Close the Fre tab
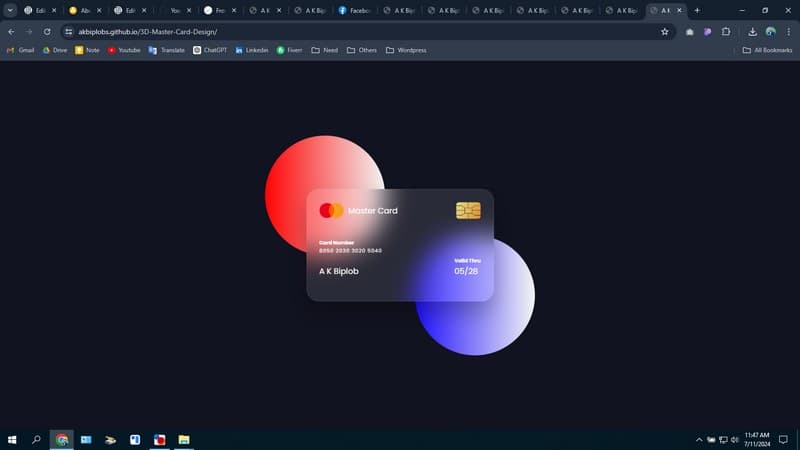 click(x=234, y=10)
